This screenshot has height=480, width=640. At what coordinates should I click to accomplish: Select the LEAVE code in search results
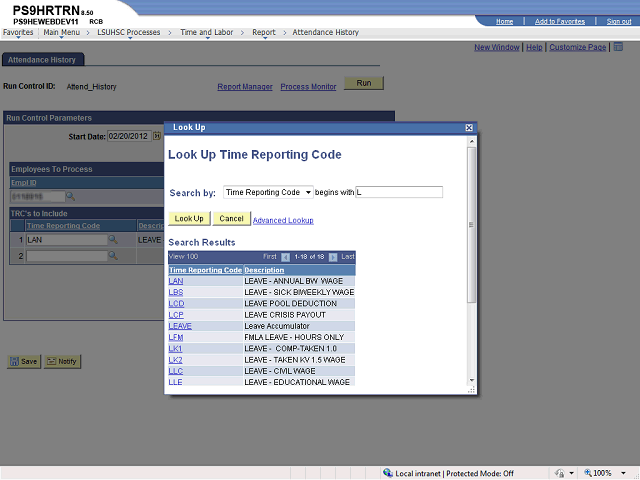[x=180, y=326]
